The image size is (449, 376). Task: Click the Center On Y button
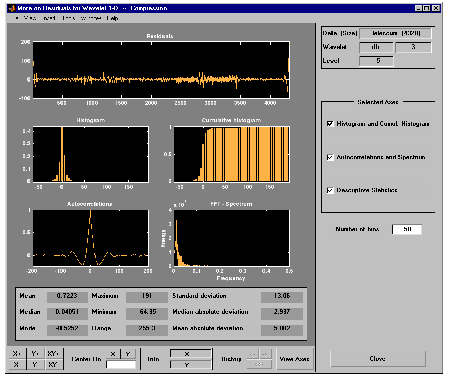coord(128,354)
